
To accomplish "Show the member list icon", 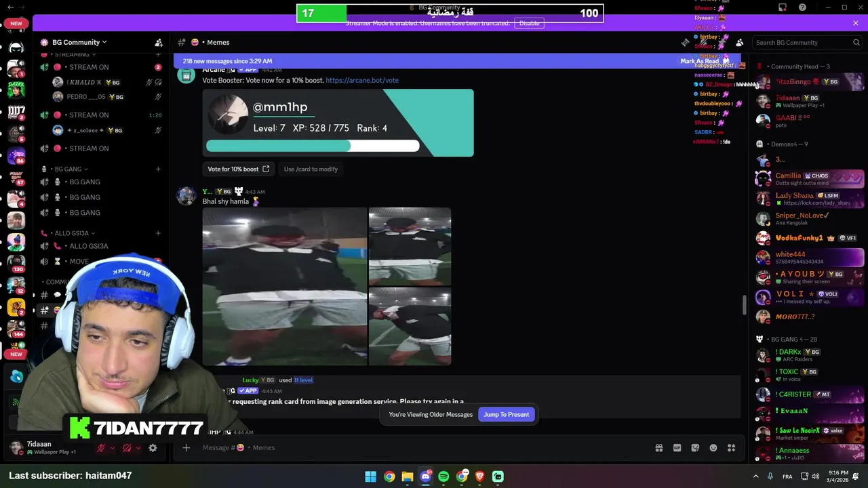I will point(739,42).
